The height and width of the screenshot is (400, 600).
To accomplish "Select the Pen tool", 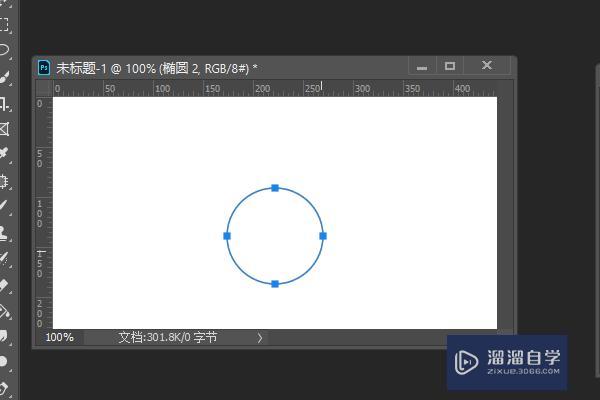I will click(4, 388).
